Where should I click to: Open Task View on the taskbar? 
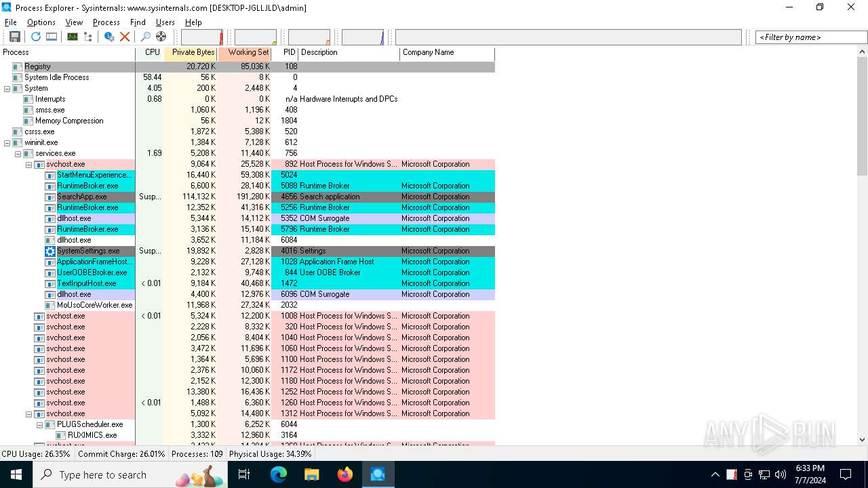tap(244, 474)
